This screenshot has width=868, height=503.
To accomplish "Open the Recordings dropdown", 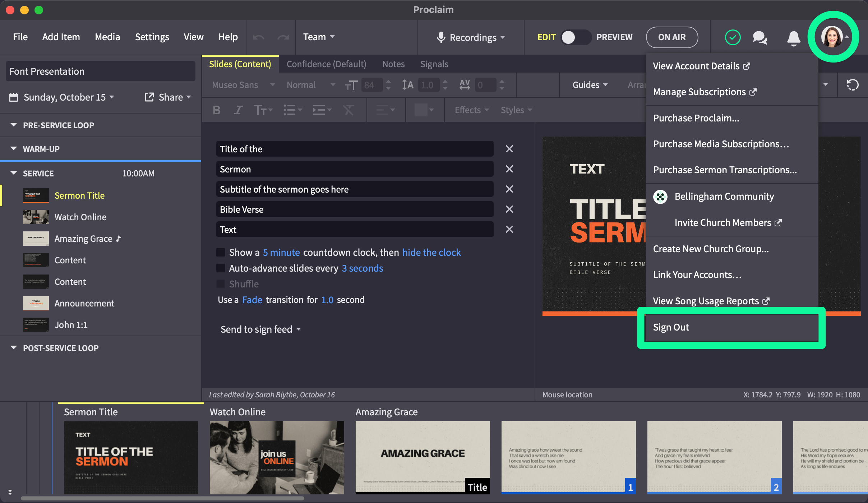I will click(x=471, y=37).
